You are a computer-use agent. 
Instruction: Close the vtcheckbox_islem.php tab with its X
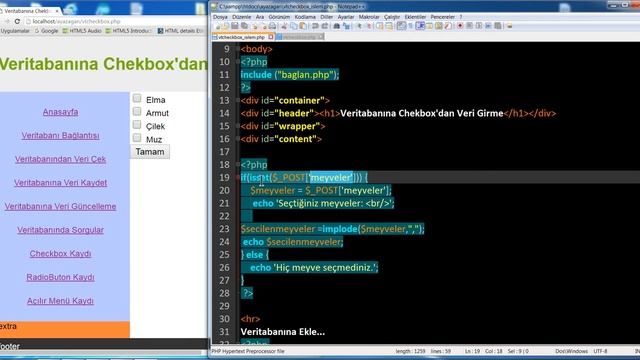[x=271, y=37]
